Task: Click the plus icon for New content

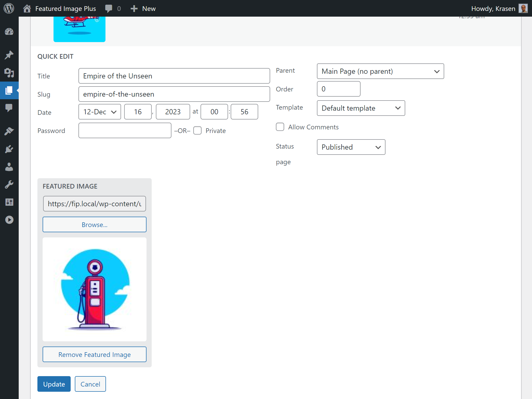Action: tap(134, 9)
